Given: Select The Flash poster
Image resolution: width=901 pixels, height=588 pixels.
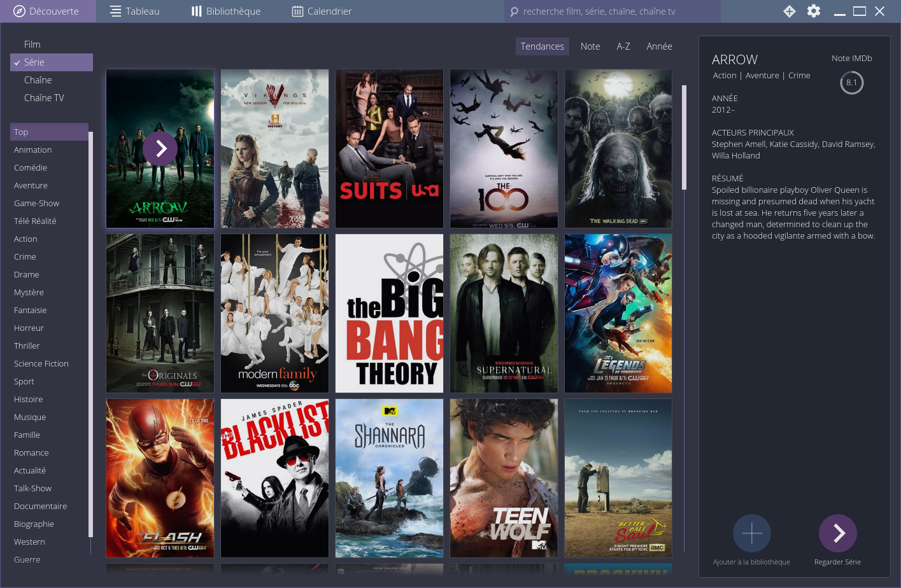Looking at the screenshot, I should pyautogui.click(x=160, y=478).
